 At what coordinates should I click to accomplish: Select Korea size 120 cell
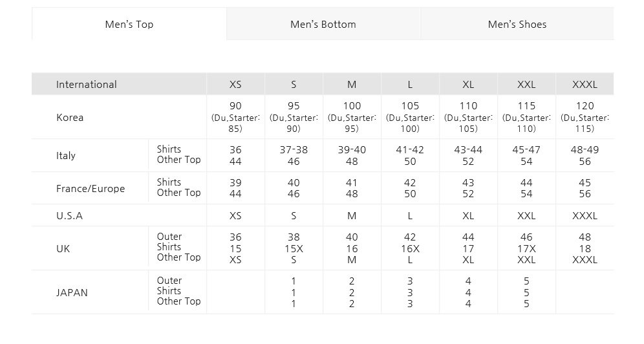[585, 117]
